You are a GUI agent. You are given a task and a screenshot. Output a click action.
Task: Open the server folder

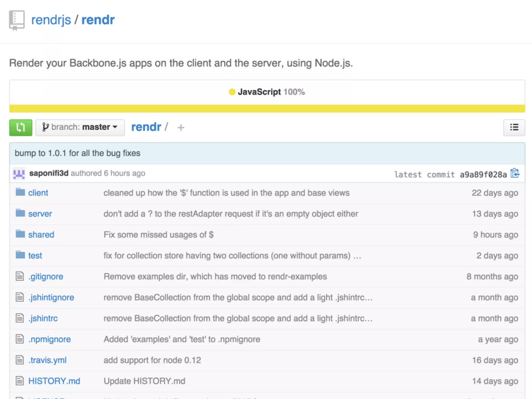(40, 214)
